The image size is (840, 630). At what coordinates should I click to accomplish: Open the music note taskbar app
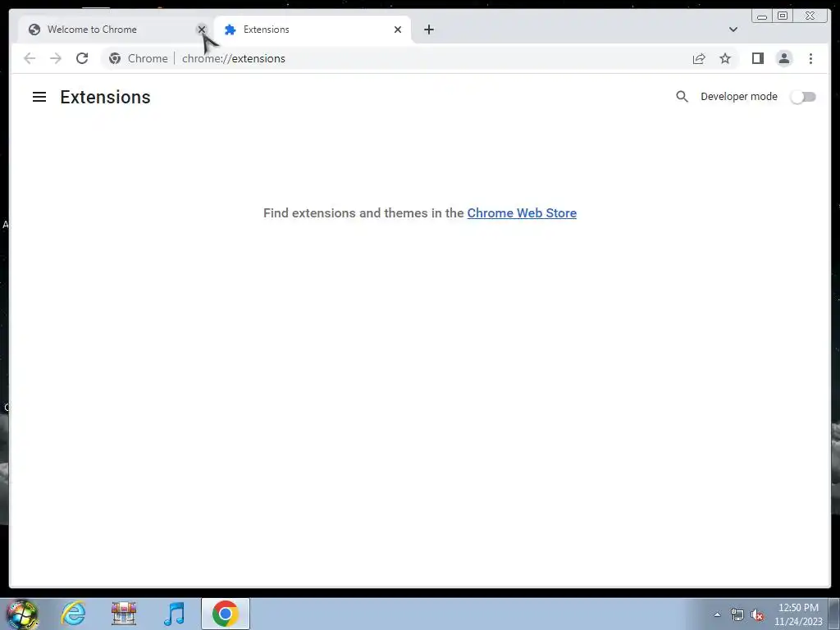click(x=174, y=614)
